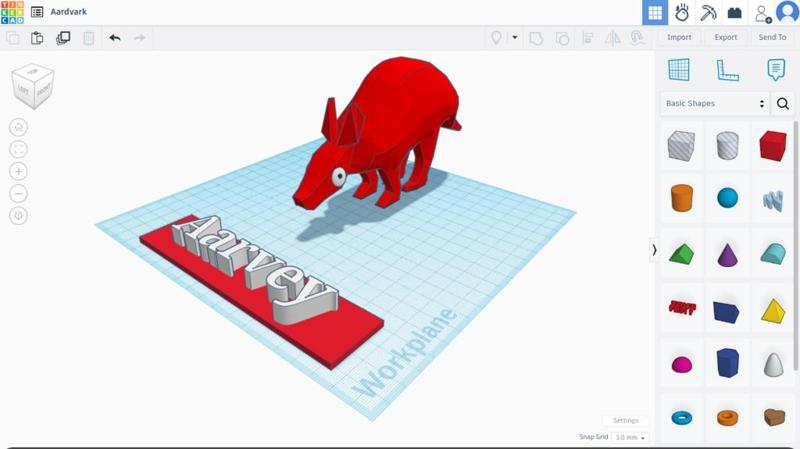Switch to the Bricks tab
Screen dimensions: 800x449
pyautogui.click(x=735, y=13)
